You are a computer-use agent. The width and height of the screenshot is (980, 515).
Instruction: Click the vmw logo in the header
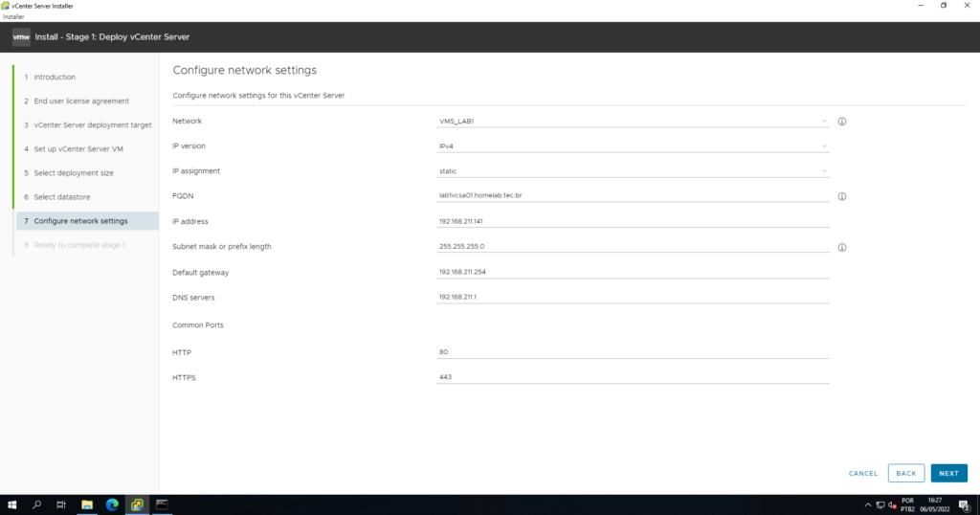(21, 37)
